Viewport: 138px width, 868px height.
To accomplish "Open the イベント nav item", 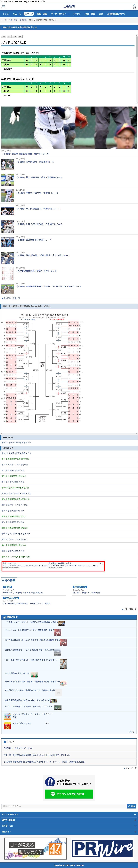I will click(77, 14).
